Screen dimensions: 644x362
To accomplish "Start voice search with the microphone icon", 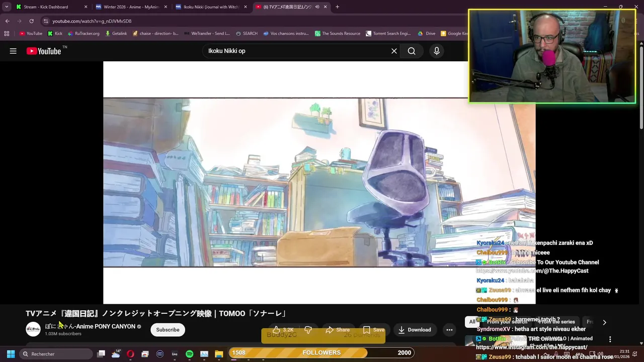I will coord(436,51).
